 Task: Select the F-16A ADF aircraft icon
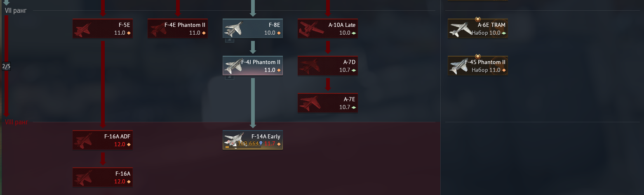tap(84, 141)
